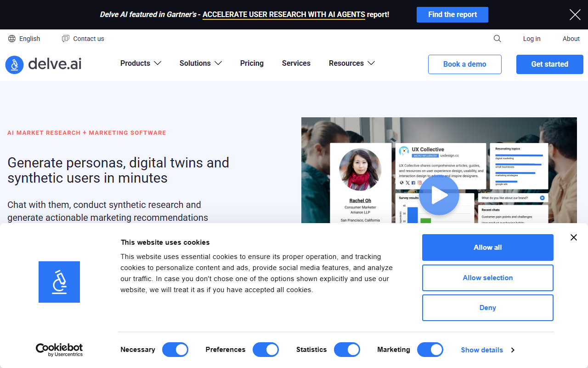Click Find the report button
The image size is (588, 368).
tap(452, 15)
